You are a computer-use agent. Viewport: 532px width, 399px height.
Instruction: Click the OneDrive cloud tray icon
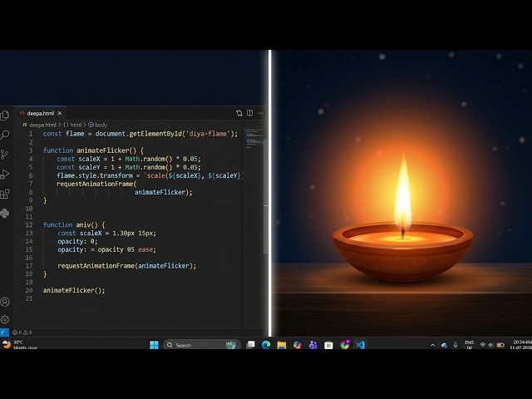pyautogui.click(x=444, y=345)
